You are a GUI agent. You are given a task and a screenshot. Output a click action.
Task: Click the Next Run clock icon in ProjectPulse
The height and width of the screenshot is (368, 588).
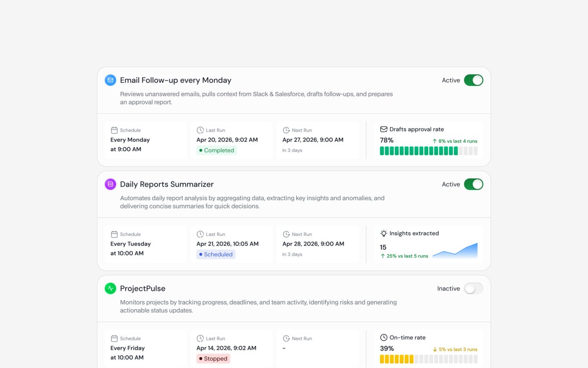point(286,339)
